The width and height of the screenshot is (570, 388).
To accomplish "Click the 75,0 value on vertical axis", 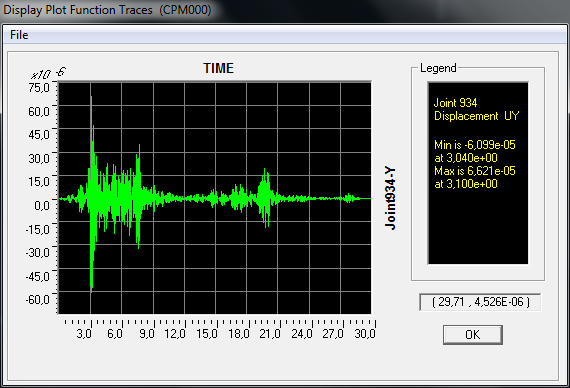I will click(39, 88).
